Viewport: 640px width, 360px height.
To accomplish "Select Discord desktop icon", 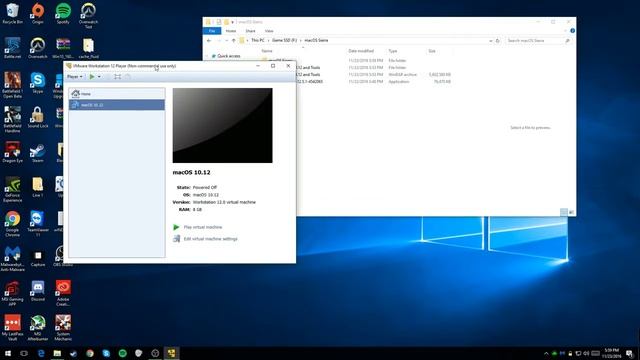I will [x=38, y=291].
